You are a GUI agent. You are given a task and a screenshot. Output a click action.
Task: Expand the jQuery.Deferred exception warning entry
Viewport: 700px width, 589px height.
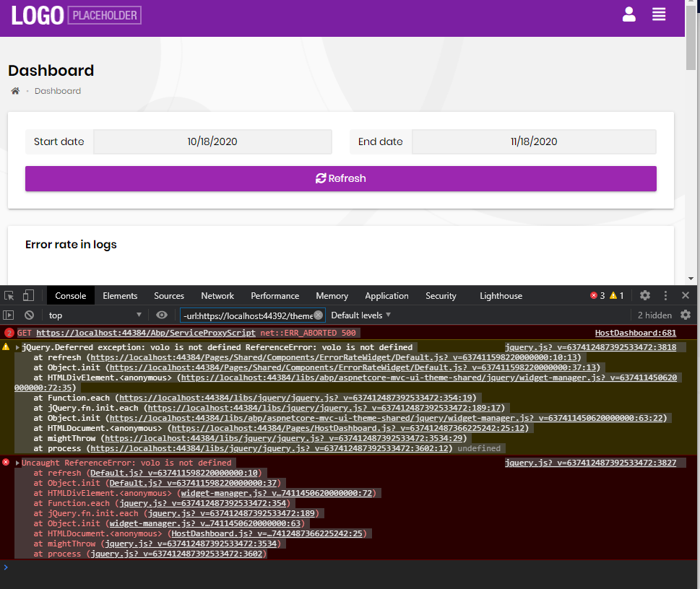click(17, 348)
